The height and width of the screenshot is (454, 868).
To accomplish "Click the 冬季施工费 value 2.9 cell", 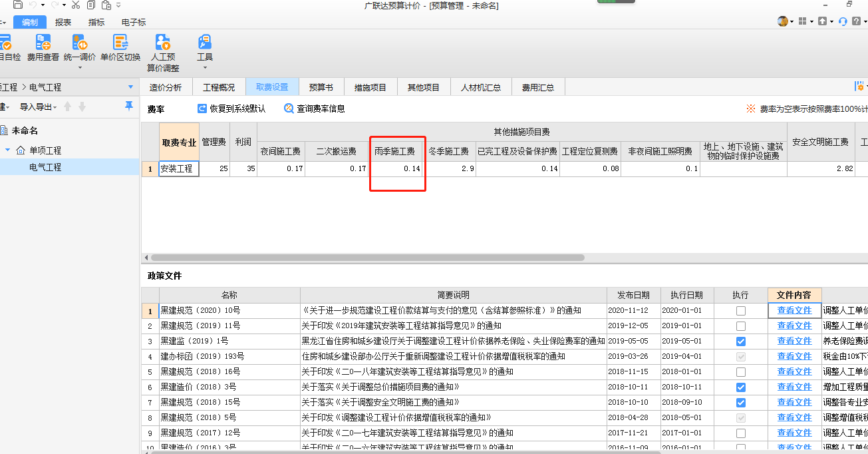I will (x=450, y=169).
